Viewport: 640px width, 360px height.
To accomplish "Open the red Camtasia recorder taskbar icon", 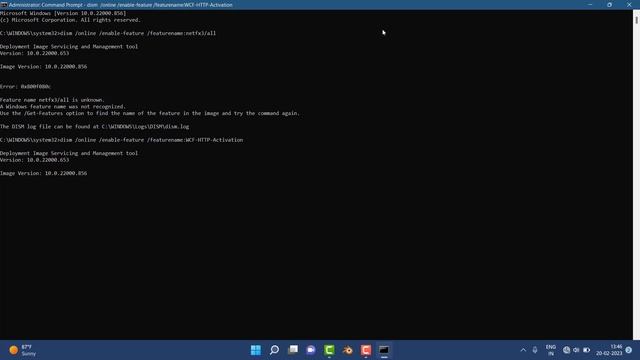I will pyautogui.click(x=366, y=350).
